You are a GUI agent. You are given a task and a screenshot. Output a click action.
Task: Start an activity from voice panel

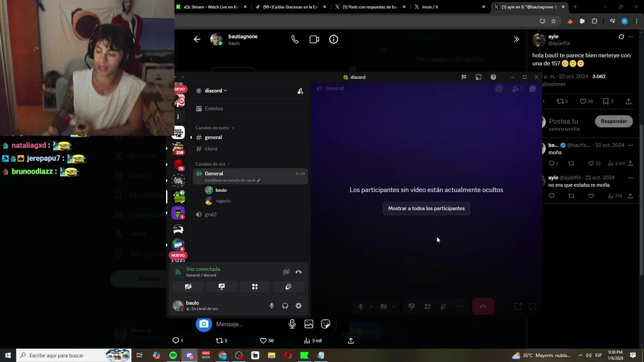click(255, 287)
